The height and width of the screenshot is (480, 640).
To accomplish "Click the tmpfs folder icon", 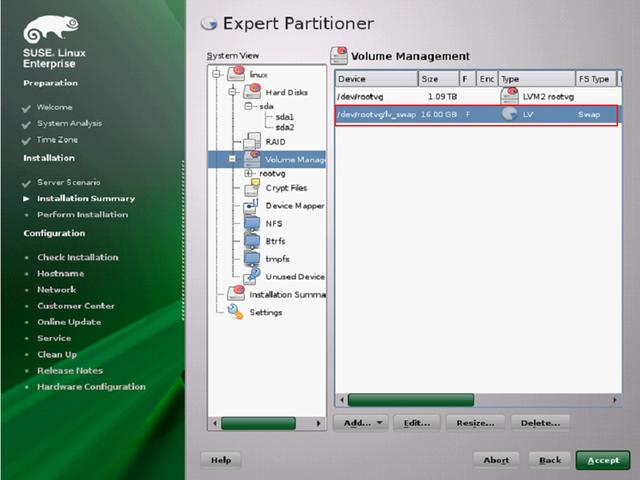I will click(x=252, y=259).
